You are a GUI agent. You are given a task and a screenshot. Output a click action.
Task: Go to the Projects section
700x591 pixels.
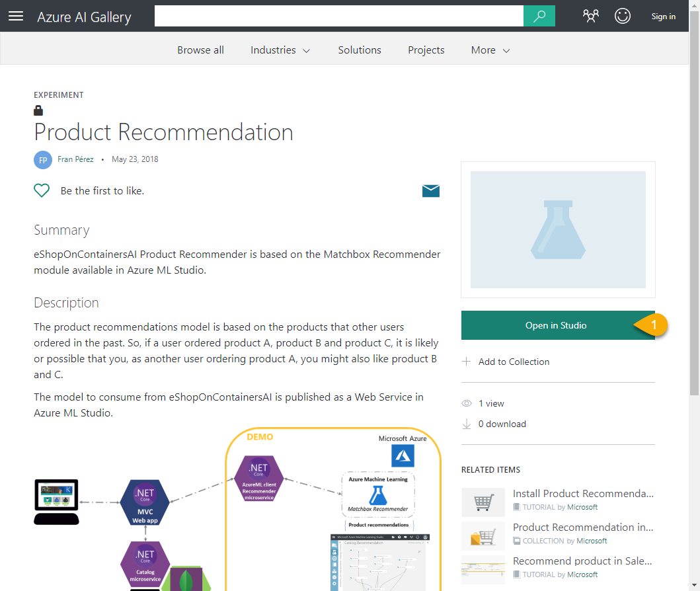point(426,50)
